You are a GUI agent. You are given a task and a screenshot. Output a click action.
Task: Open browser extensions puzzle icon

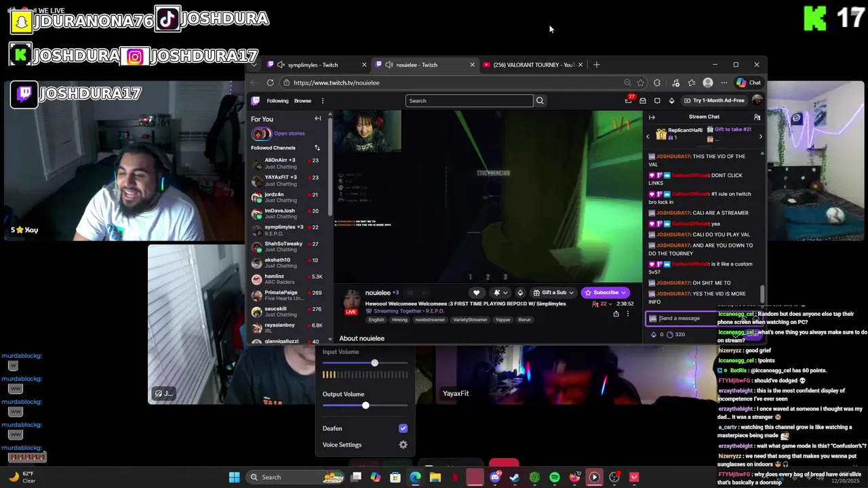[x=657, y=83]
